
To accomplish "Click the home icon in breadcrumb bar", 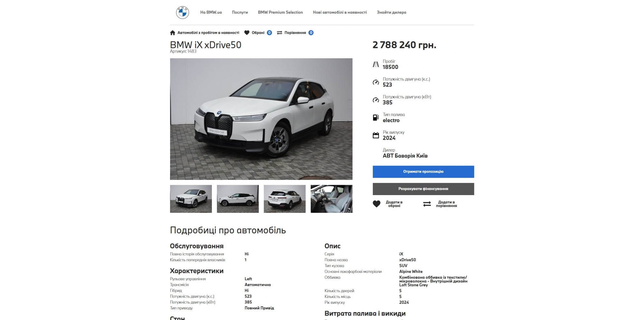I will 173,33.
